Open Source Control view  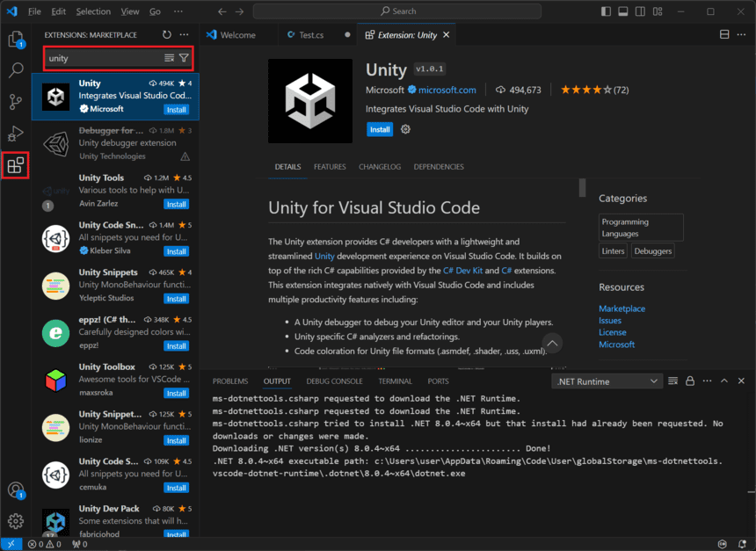[16, 102]
